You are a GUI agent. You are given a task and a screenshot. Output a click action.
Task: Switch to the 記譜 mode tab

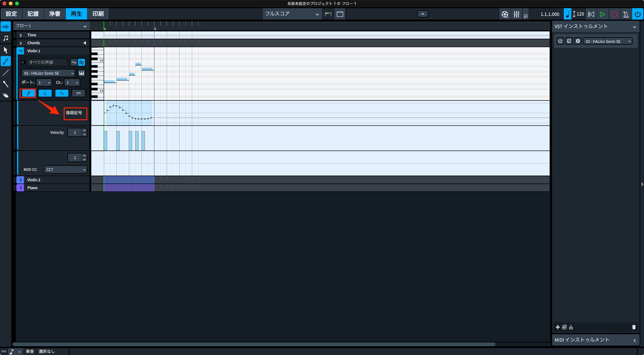tap(33, 14)
